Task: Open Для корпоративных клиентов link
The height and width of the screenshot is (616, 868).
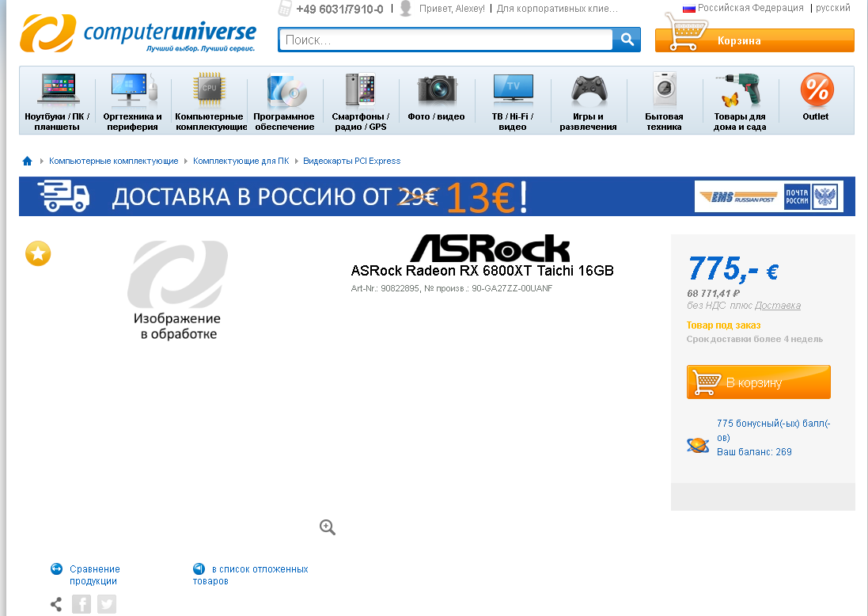Action: click(557, 9)
